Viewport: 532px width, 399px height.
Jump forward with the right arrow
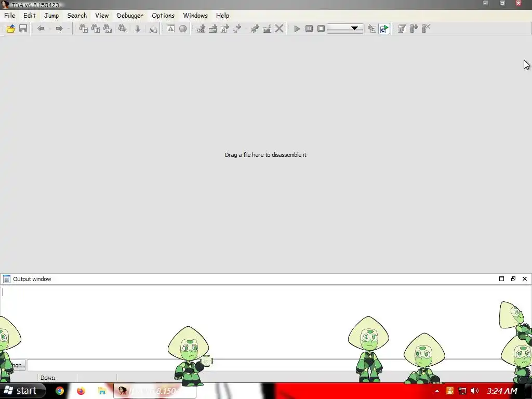[x=59, y=29]
